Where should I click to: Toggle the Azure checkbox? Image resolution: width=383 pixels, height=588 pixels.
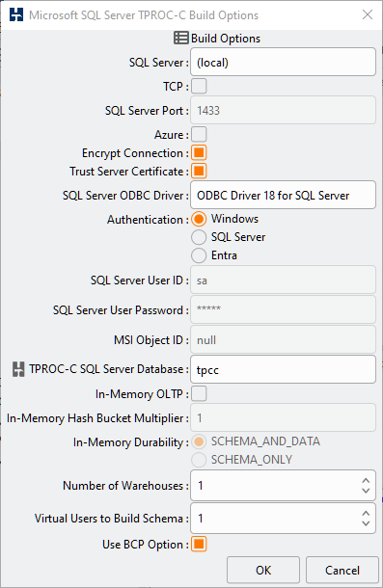[x=199, y=134]
